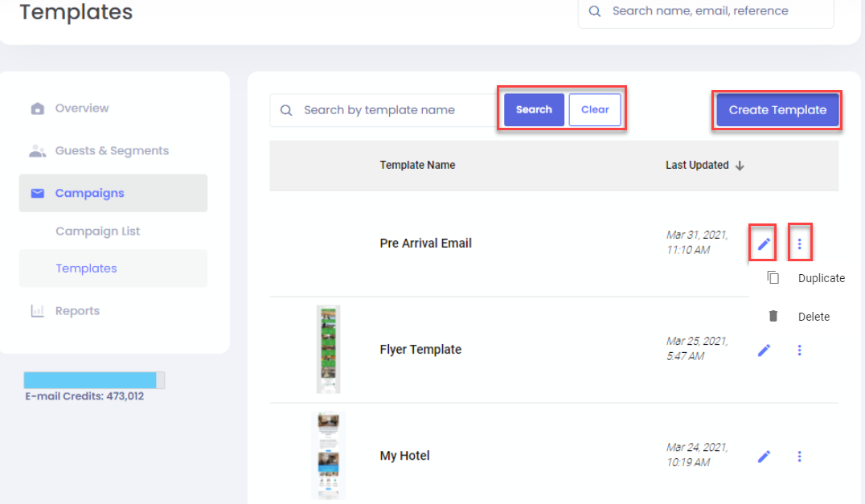
Task: Open the Flyer Template thumbnail preview
Action: pyautogui.click(x=328, y=349)
